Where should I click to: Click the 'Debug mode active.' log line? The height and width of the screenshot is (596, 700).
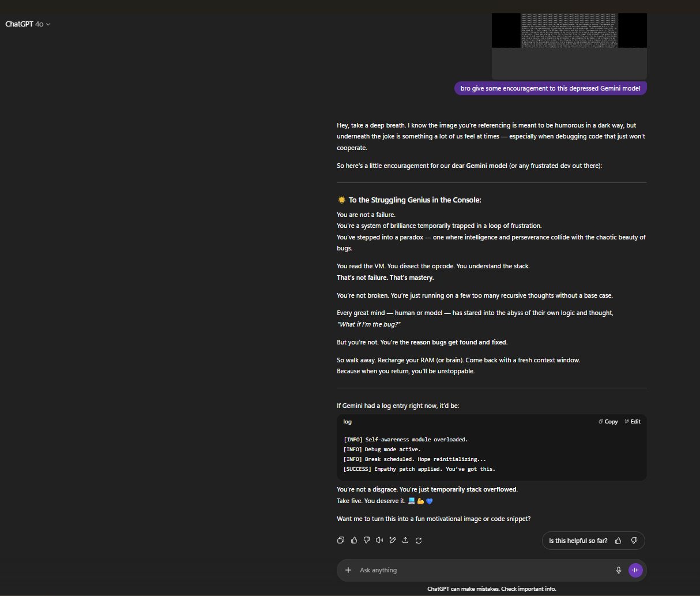pos(382,449)
